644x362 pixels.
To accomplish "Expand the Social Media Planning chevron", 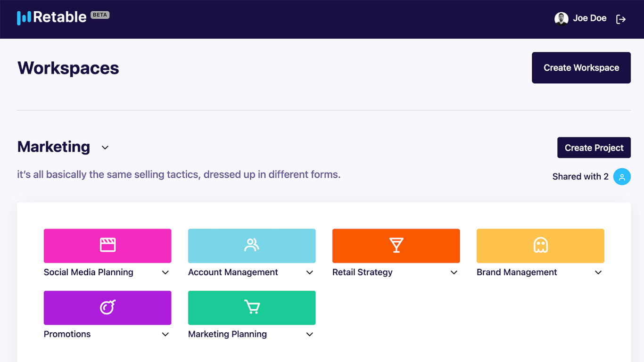I will (x=165, y=272).
